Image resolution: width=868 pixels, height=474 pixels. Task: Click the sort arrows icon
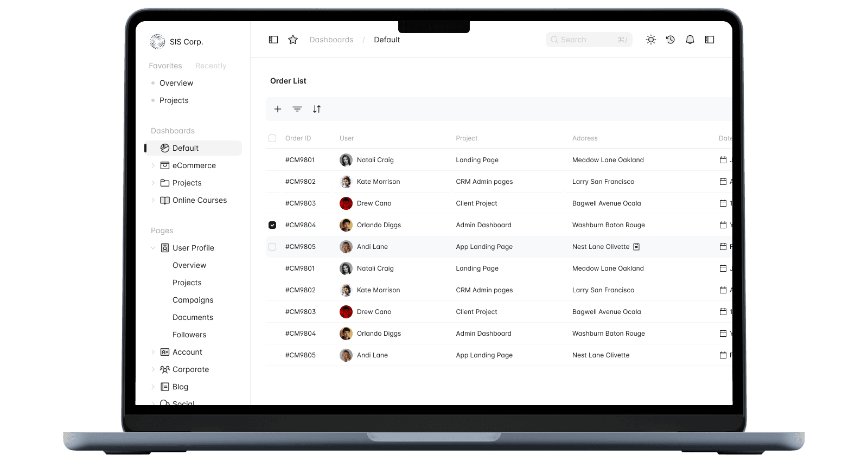pos(317,109)
